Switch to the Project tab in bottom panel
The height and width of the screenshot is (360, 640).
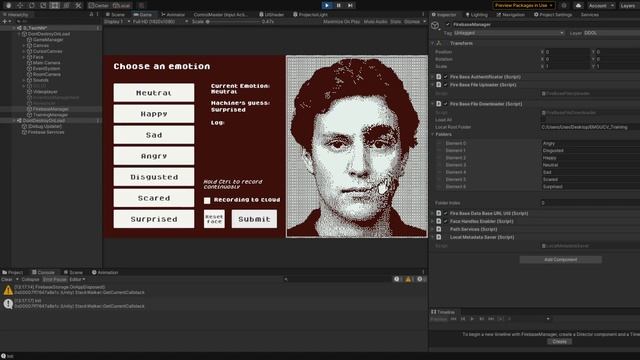tap(13, 272)
